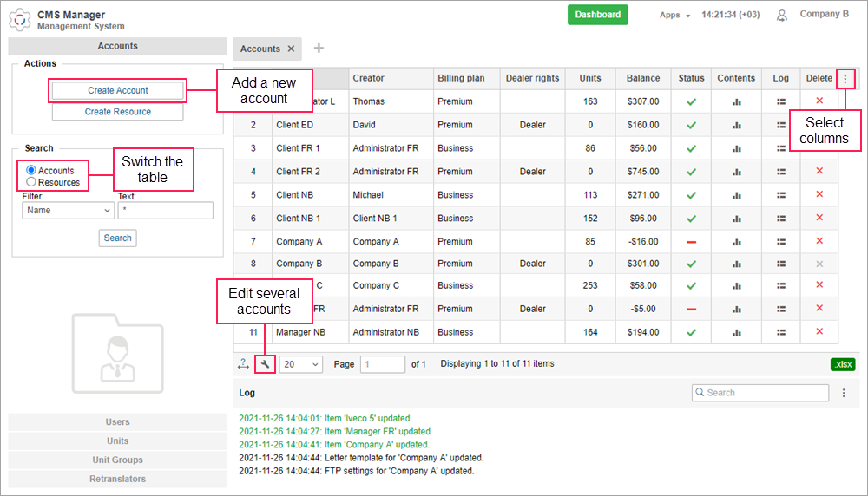Toggle status checkmark for Client NB

coord(692,195)
